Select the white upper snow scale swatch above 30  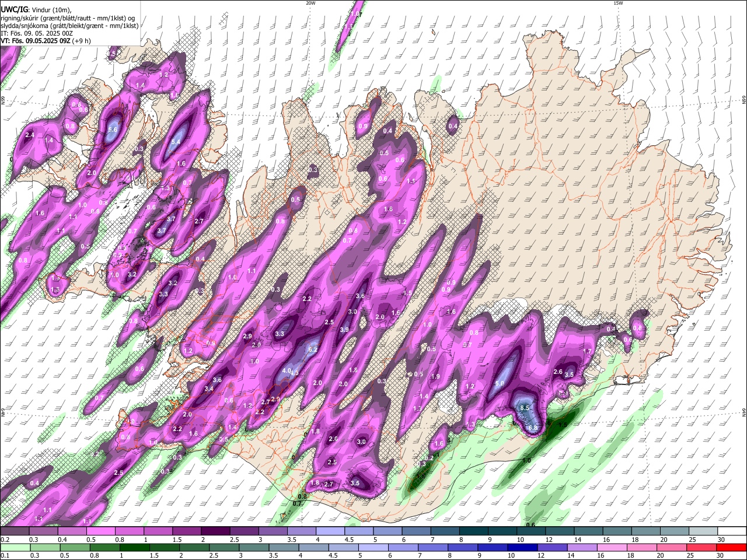click(732, 531)
